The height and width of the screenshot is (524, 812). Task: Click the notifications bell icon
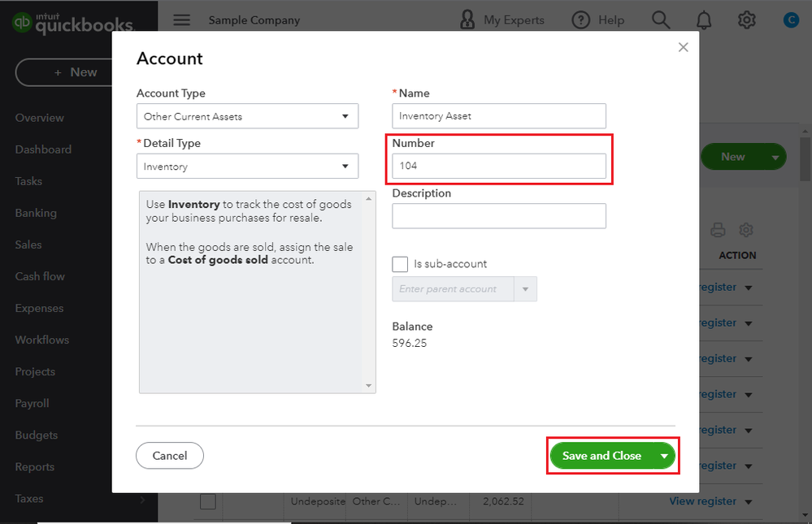pyautogui.click(x=704, y=20)
